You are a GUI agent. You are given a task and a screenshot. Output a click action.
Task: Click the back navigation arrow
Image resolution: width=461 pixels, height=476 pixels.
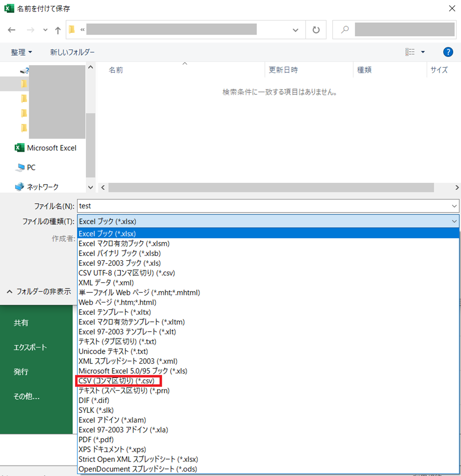[x=11, y=30]
